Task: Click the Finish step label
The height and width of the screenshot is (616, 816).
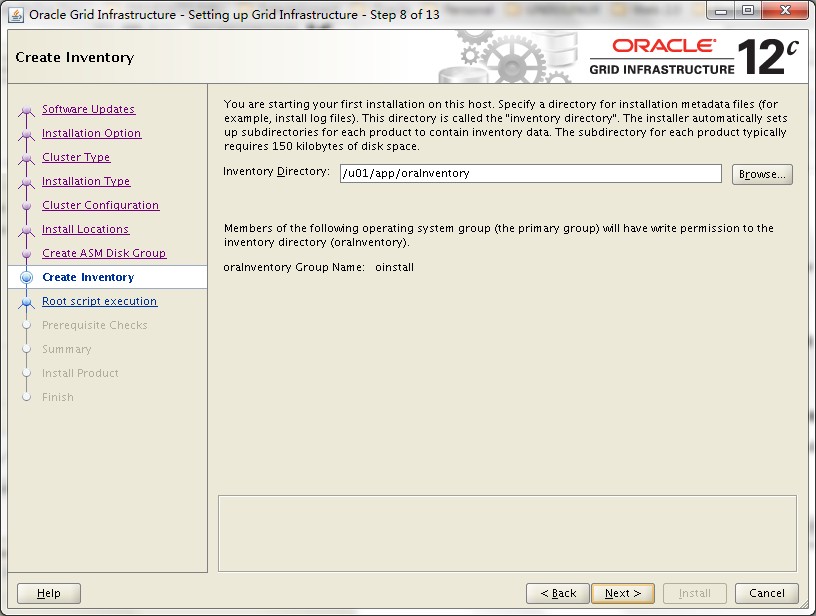Action: point(58,397)
